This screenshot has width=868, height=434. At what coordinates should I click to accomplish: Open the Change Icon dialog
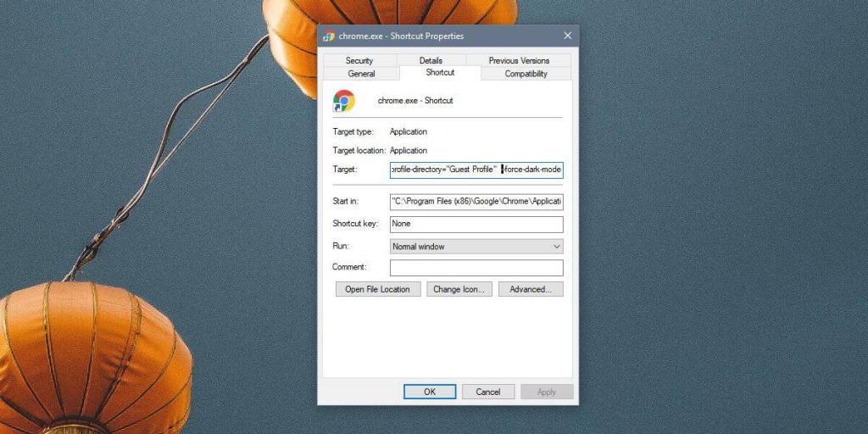click(459, 289)
